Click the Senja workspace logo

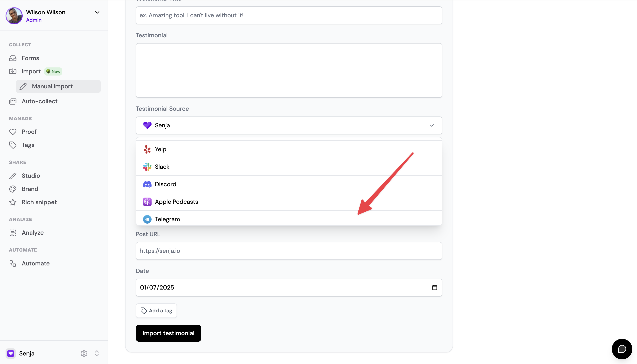pyautogui.click(x=10, y=353)
